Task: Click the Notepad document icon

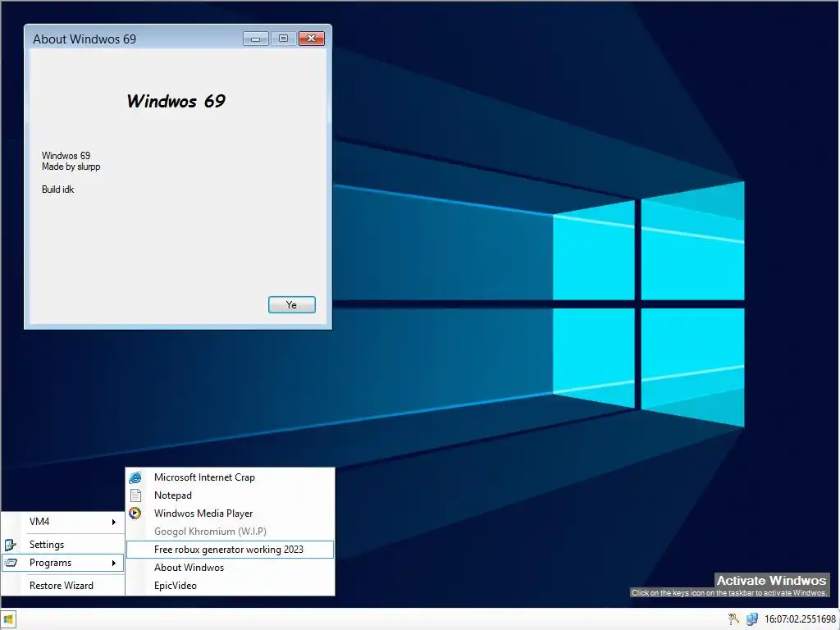Action: (x=135, y=495)
